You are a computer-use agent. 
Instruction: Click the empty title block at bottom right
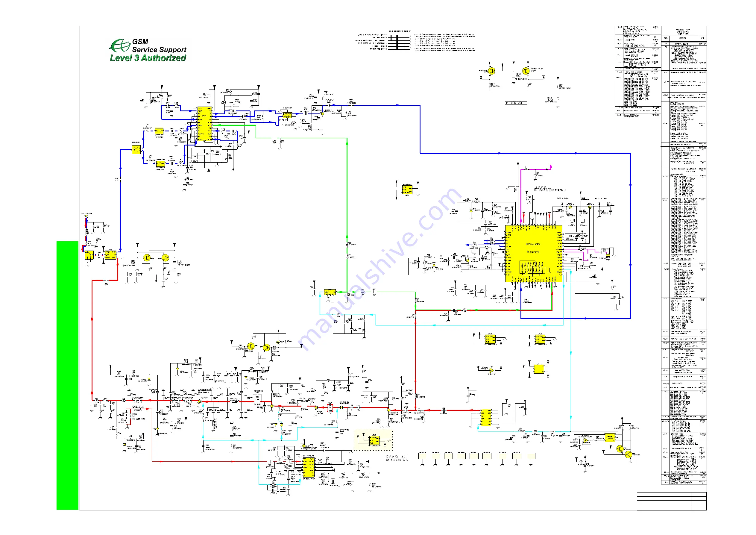click(x=672, y=501)
